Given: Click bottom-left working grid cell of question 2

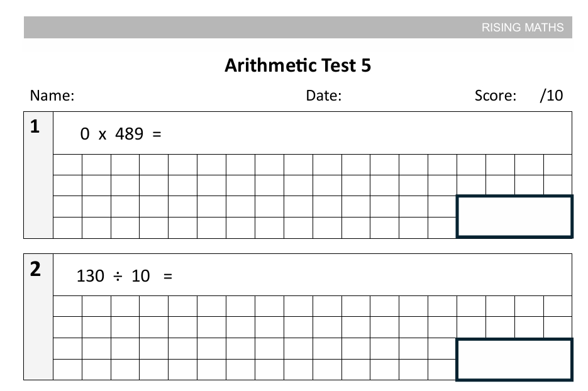Looking at the screenshot, I should [68, 369].
